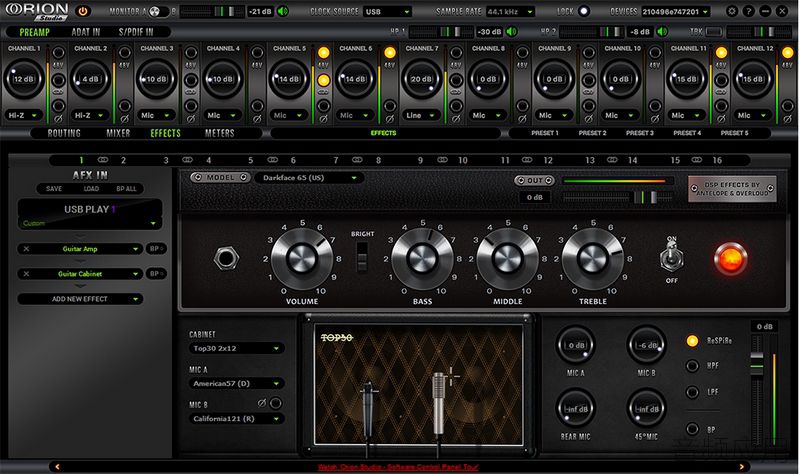Flip the amp ON/OFF switch
This screenshot has width=800, height=474.
pos(671,258)
